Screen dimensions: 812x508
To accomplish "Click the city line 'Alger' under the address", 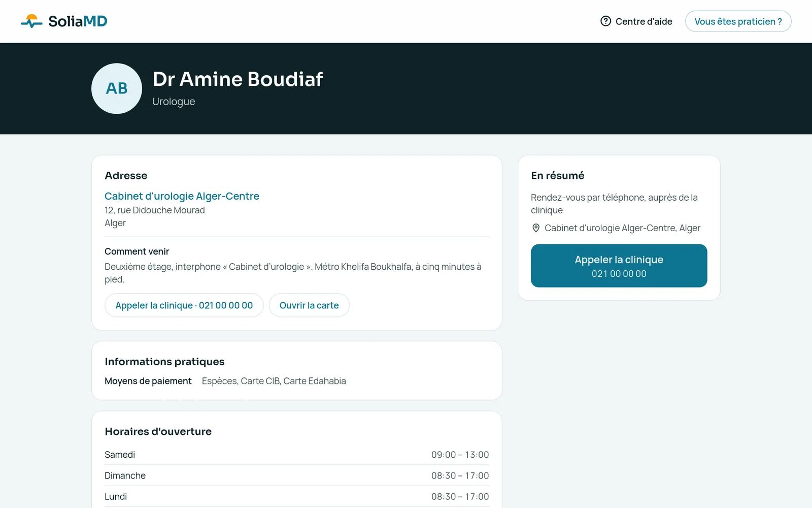I will point(115,223).
